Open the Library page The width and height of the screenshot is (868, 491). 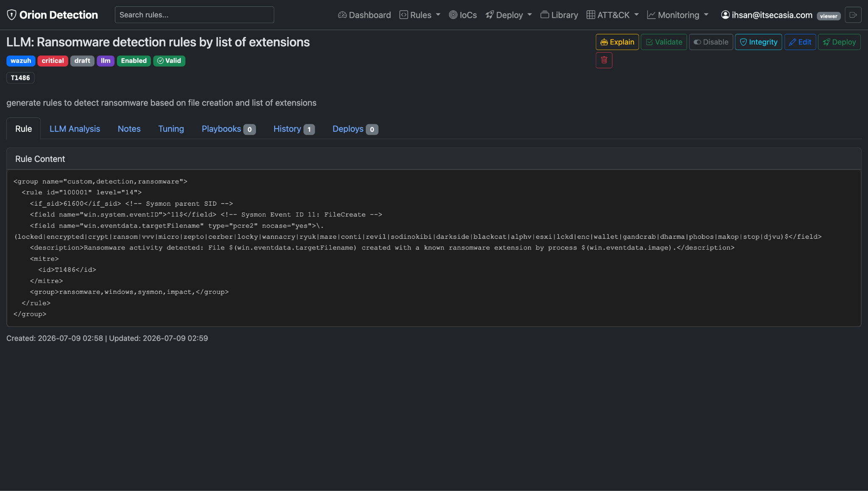coord(559,15)
